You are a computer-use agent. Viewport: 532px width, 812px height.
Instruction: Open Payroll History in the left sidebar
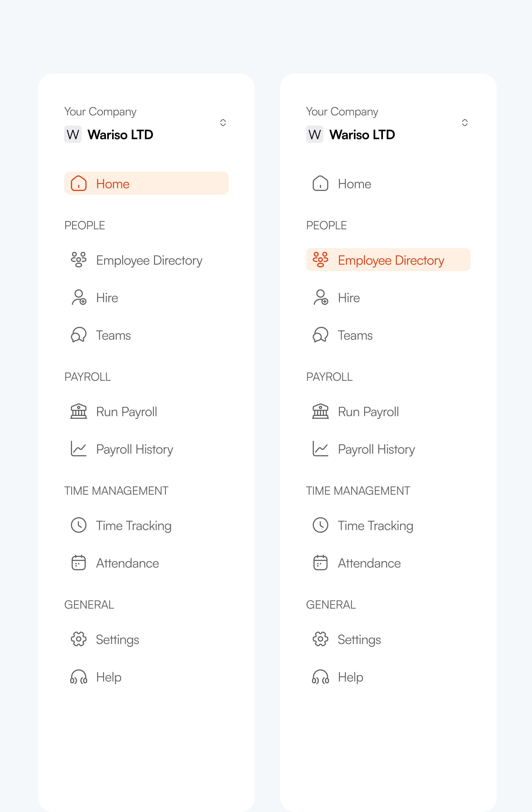[147, 449]
